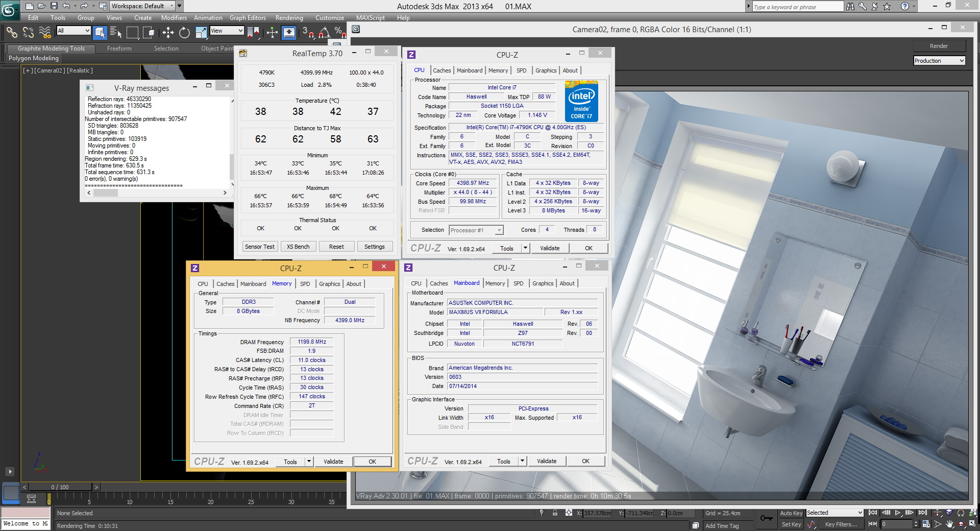
Task: Click the 3ds Max application logo button
Action: 9,9
